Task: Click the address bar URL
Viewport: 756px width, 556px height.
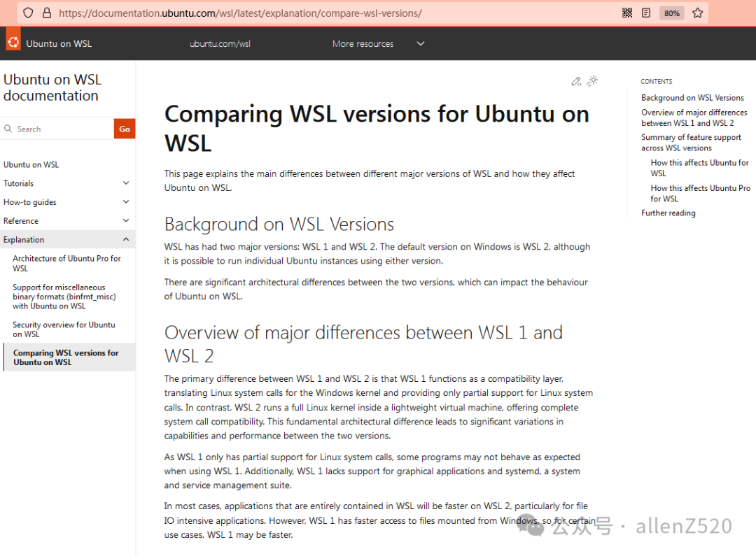Action: click(x=240, y=13)
